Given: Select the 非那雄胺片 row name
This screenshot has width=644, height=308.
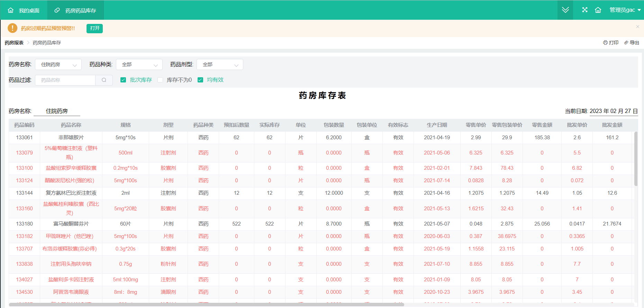Looking at the screenshot, I should tap(71, 138).
